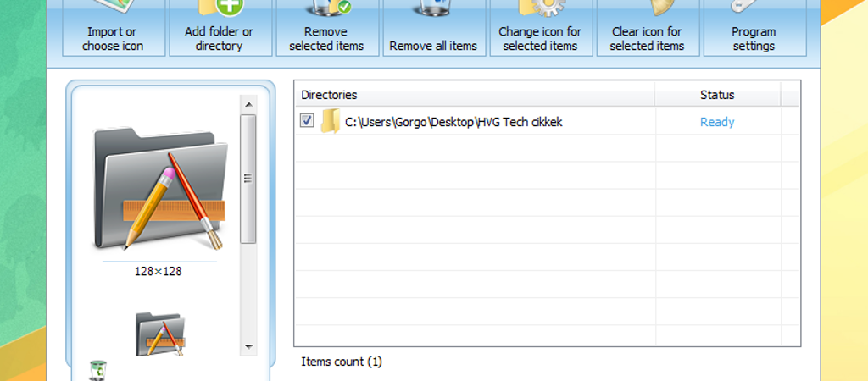This screenshot has width=868, height=381.
Task: Select path C:\Users\Gorgo\Desktop\HVG Tech cikkek
Action: pyautogui.click(x=453, y=122)
